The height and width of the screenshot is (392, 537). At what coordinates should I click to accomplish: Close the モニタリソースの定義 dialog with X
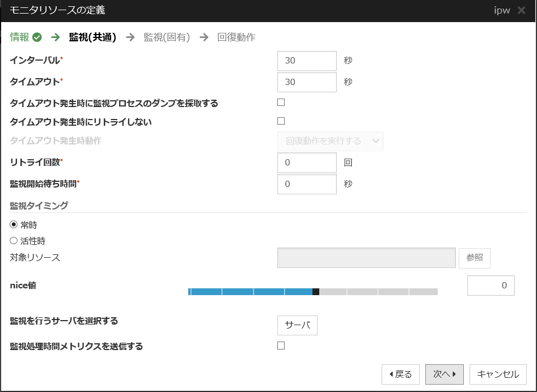tap(521, 10)
